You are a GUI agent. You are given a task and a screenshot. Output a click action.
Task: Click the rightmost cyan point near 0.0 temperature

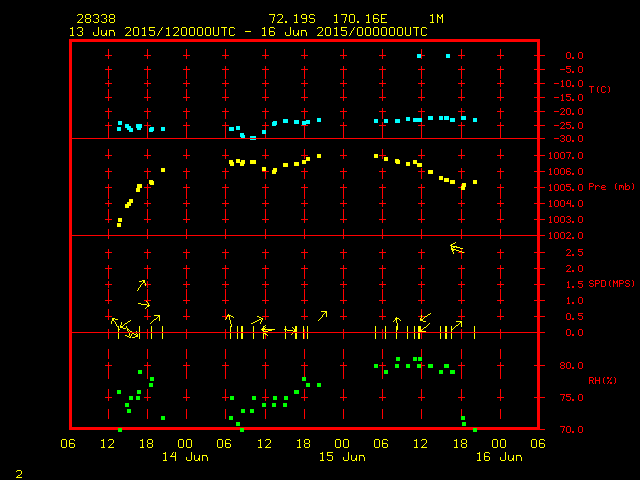tap(448, 56)
